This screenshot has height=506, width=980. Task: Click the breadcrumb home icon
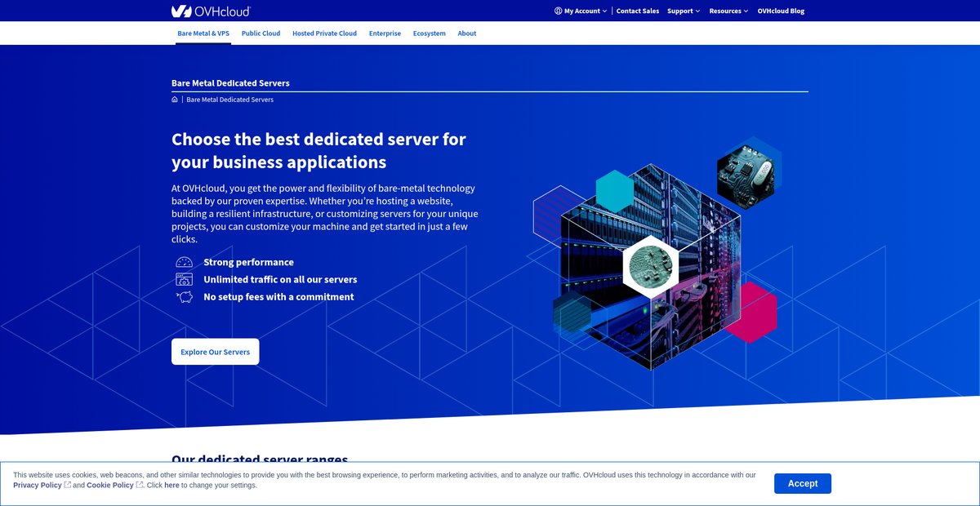(175, 100)
